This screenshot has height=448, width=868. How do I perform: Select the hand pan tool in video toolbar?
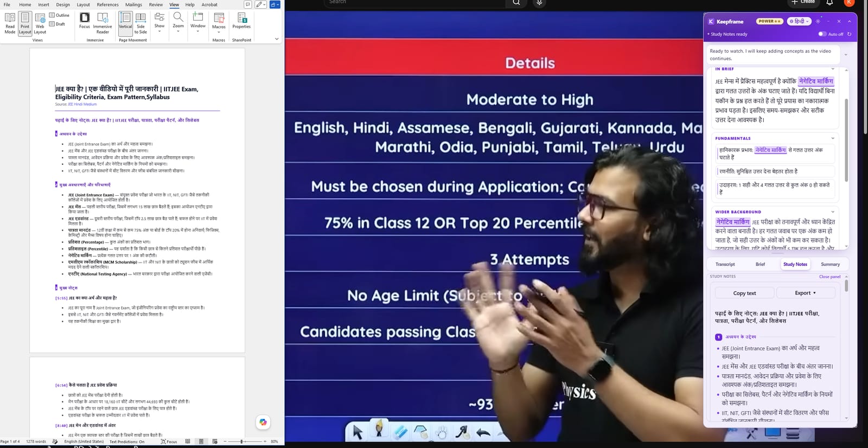pos(442,432)
